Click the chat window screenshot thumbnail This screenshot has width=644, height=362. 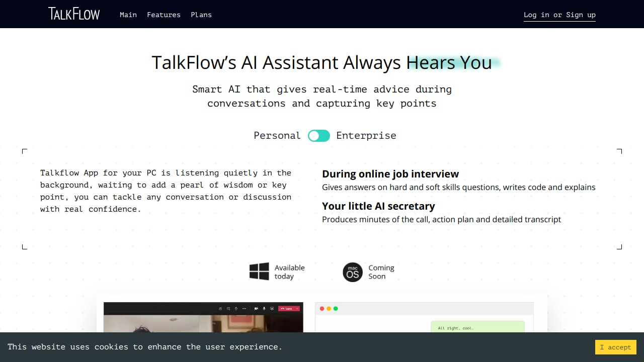tap(424, 317)
